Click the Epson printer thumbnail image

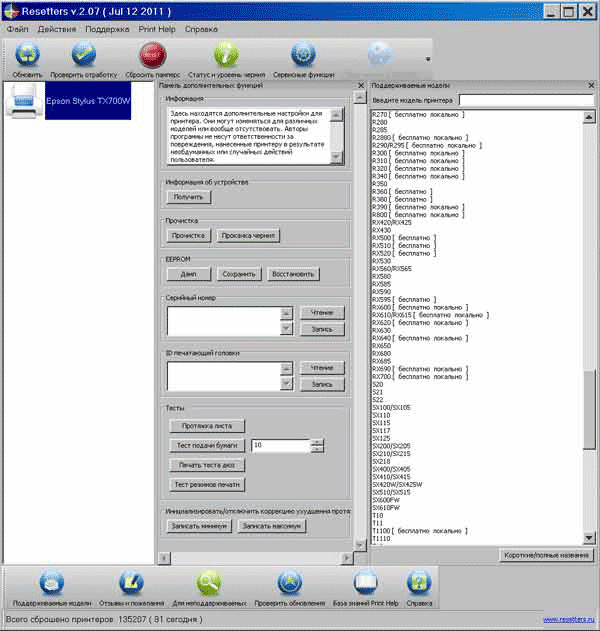coord(24,101)
